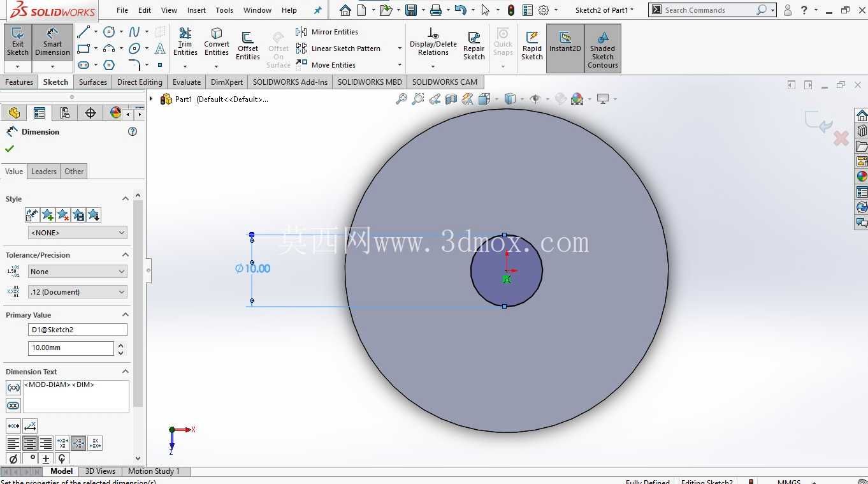The height and width of the screenshot is (484, 868).
Task: Click the 10.00mm value field
Action: (x=71, y=348)
